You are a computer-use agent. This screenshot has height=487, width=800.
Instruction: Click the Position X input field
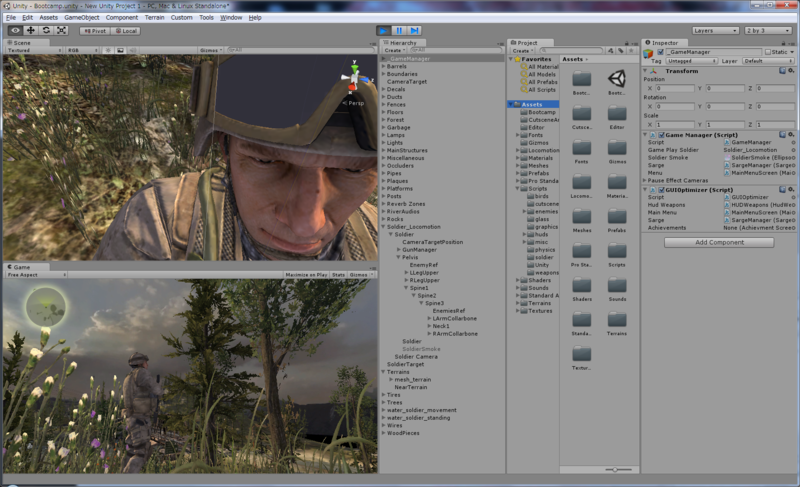[x=675, y=88]
